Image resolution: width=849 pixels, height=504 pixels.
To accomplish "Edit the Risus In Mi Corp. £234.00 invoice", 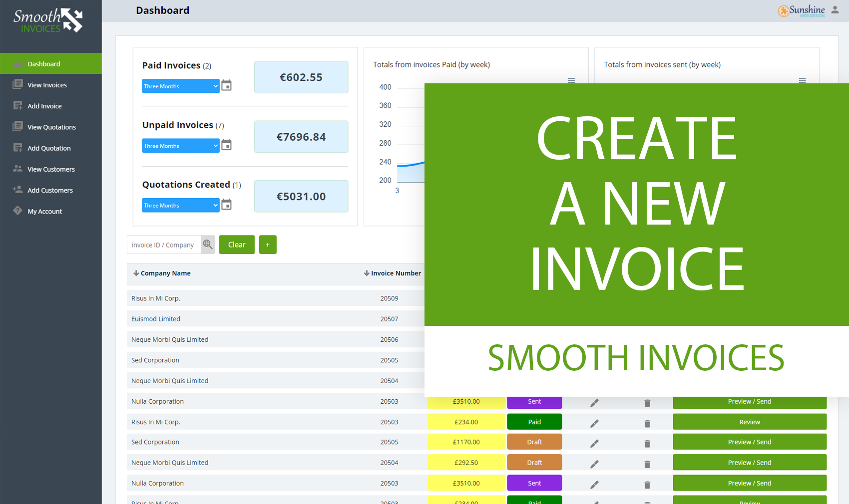I will [594, 423].
